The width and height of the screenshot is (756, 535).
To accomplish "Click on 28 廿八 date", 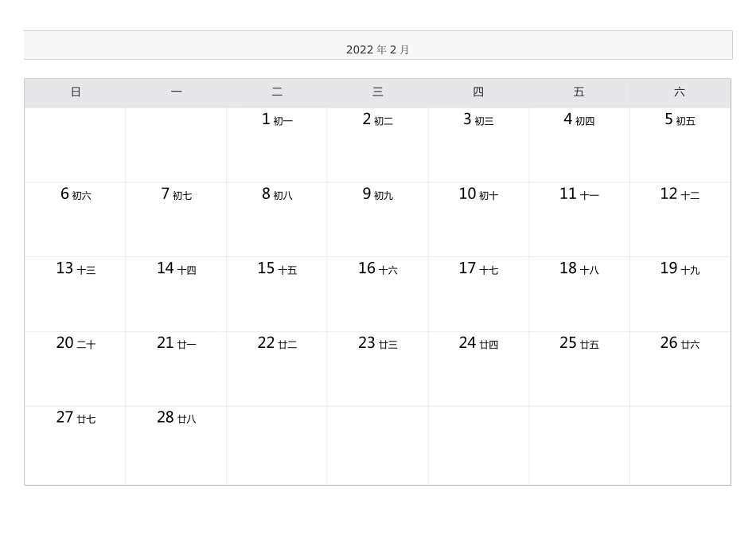I will click(x=176, y=418).
